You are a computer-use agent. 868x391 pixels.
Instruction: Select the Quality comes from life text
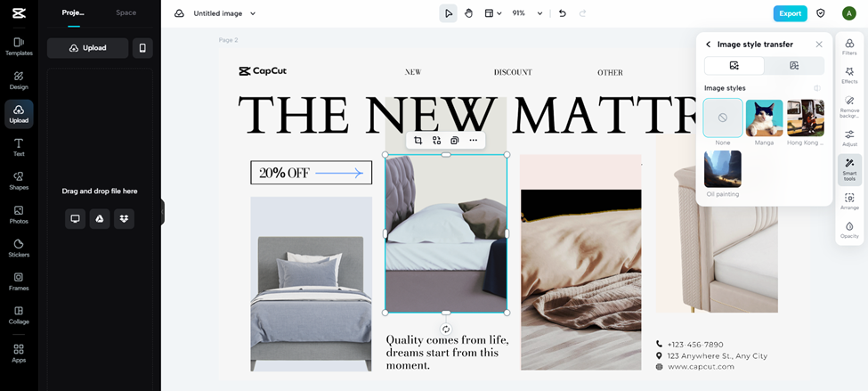447,352
